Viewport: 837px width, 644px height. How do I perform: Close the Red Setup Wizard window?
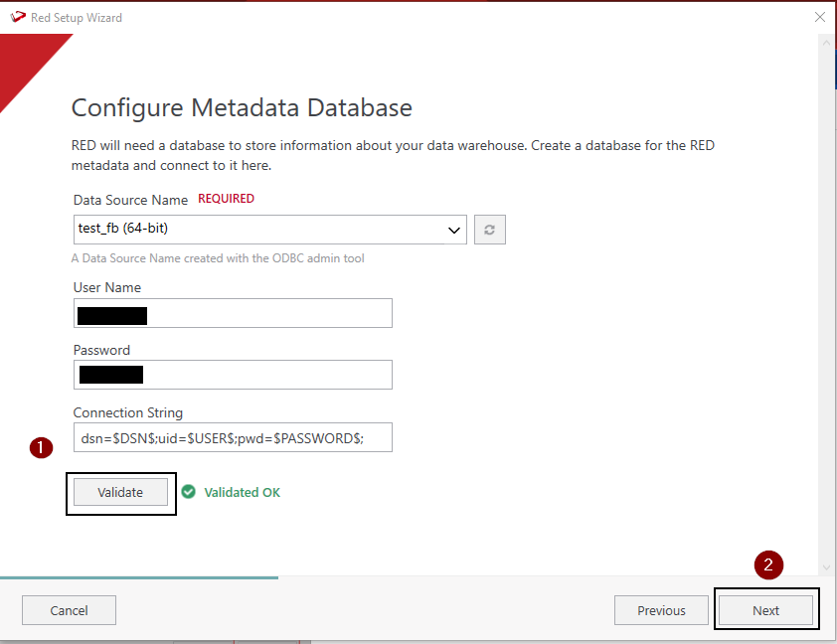(820, 17)
